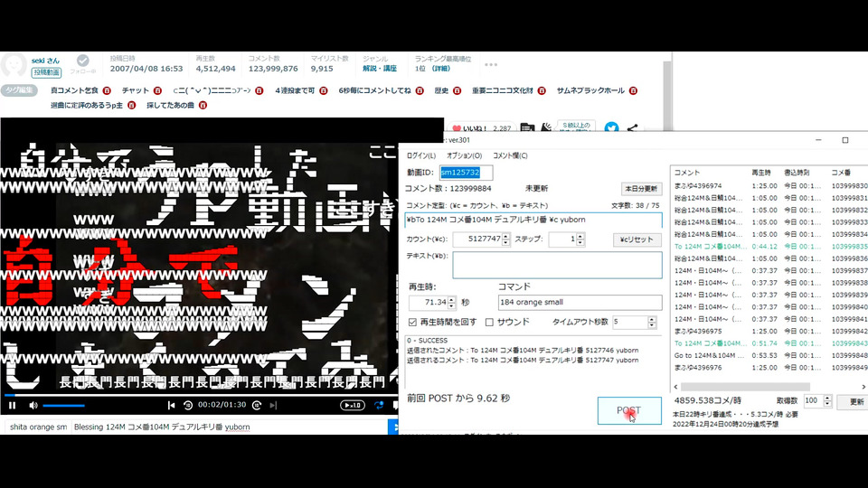Image resolution: width=868 pixels, height=488 pixels.
Task: Click the ¥cリセット button
Action: point(637,239)
